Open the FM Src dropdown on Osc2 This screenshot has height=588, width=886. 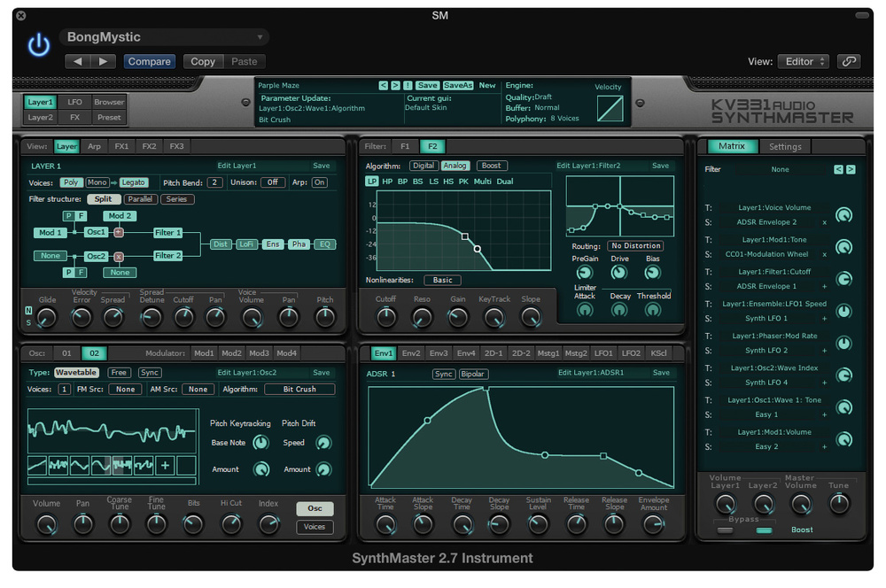[x=124, y=388]
